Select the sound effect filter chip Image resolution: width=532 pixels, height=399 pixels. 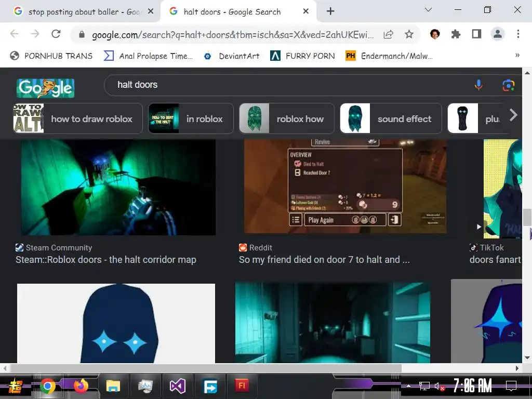pos(391,118)
